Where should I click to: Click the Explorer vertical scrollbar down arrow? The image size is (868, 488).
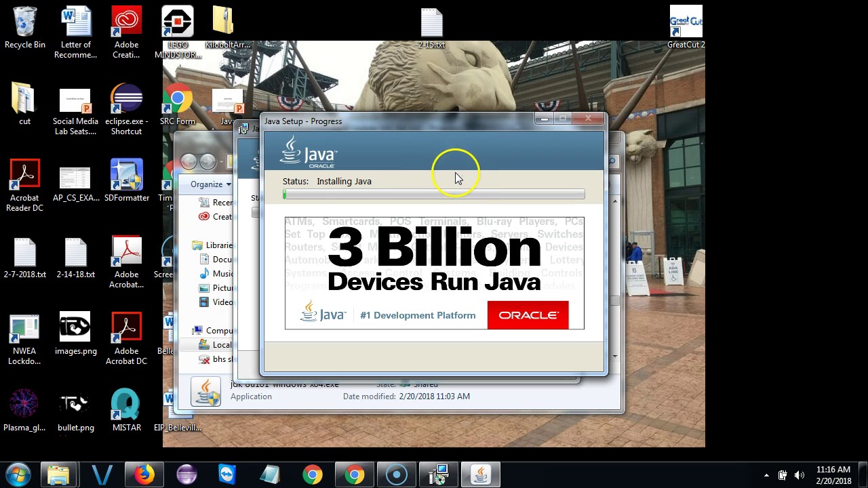point(615,356)
